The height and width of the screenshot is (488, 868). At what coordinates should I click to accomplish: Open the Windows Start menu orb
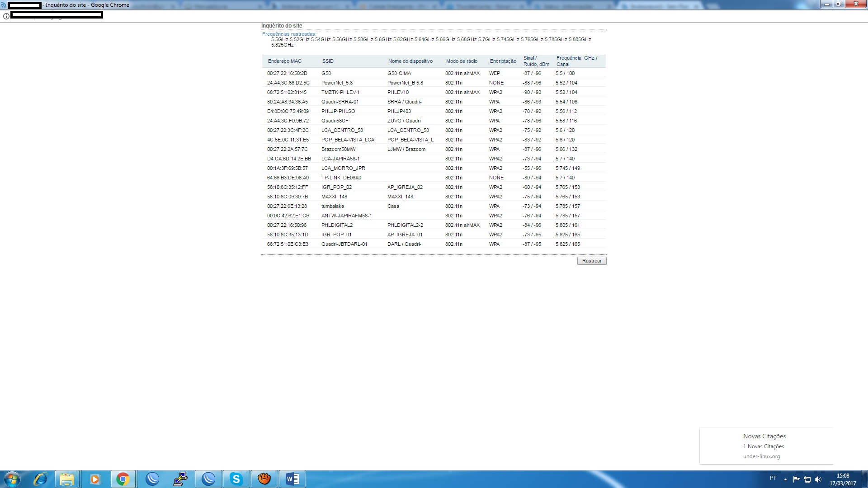pyautogui.click(x=12, y=479)
